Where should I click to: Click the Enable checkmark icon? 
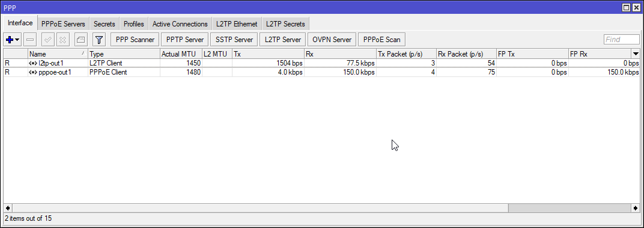tap(47, 40)
